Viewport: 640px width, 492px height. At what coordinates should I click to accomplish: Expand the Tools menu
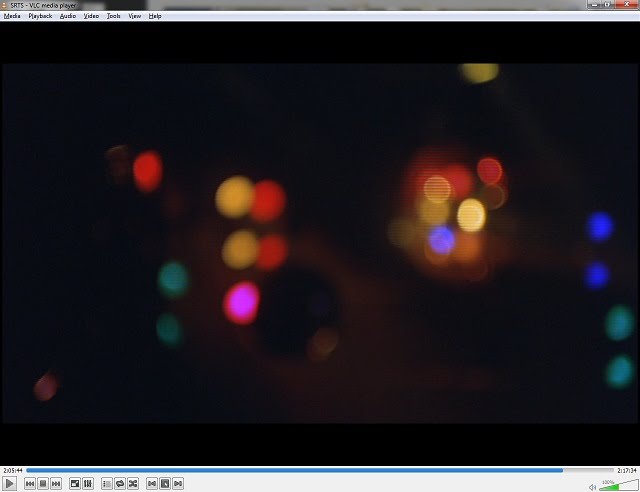(x=114, y=16)
